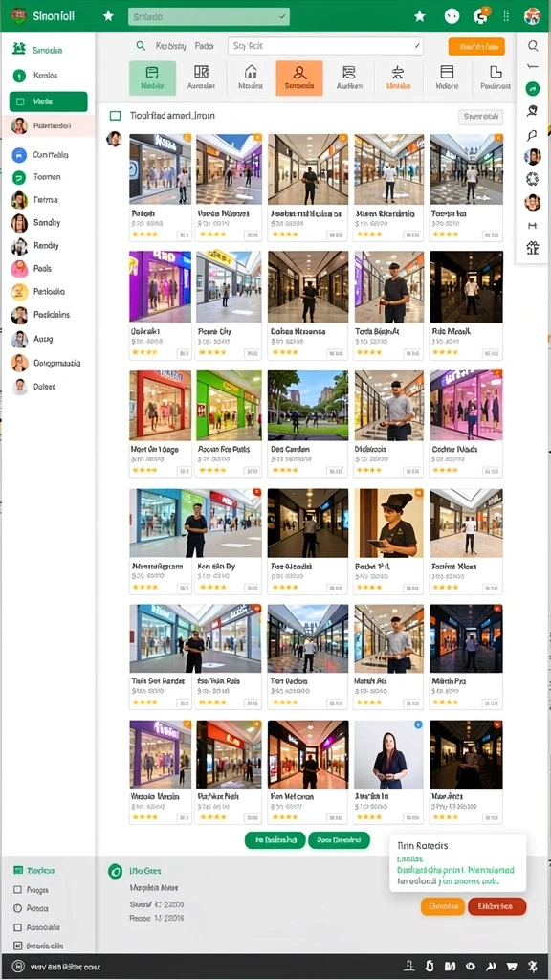Click the small avatar left of the first card row

tap(114, 139)
